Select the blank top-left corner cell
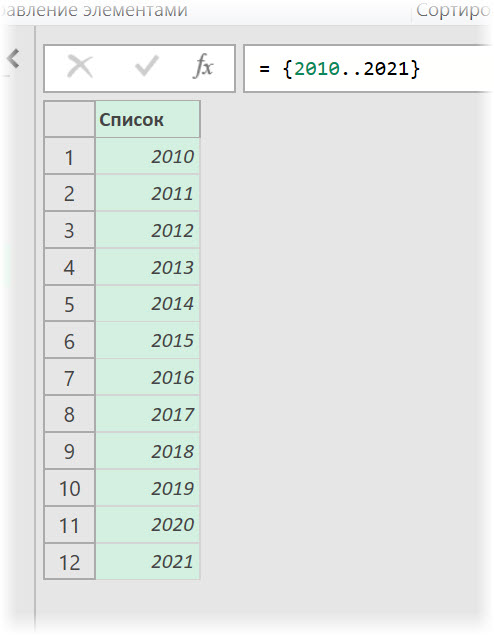The image size is (494, 635). pyautogui.click(x=69, y=119)
